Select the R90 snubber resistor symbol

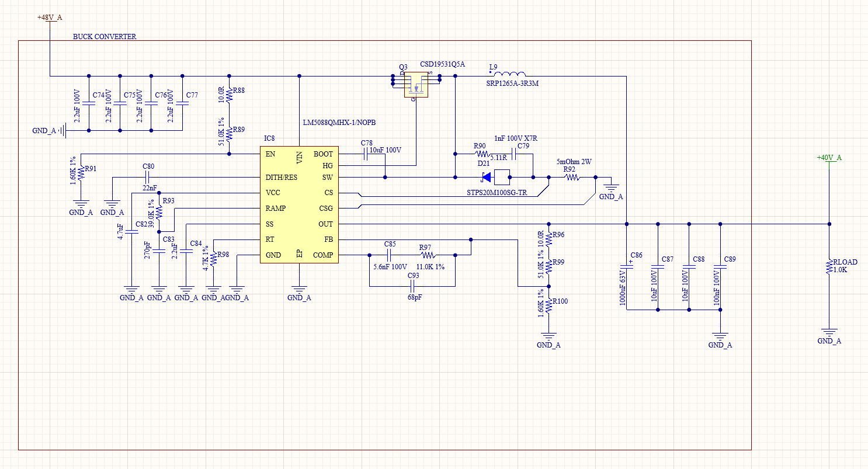pos(482,154)
